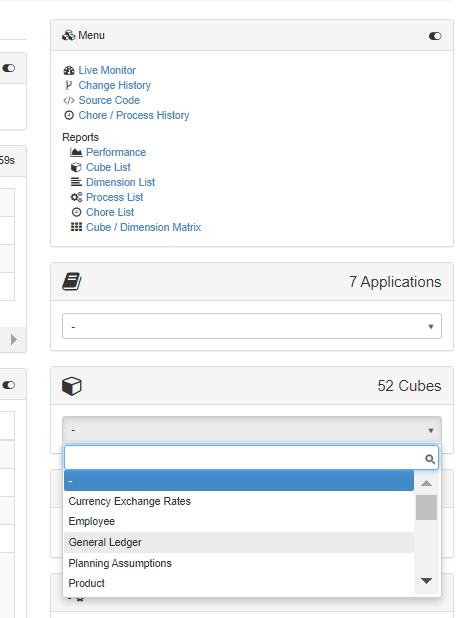Viewport: 464px width, 618px height.
Task: Toggle the Menu panel switch
Action: (435, 36)
